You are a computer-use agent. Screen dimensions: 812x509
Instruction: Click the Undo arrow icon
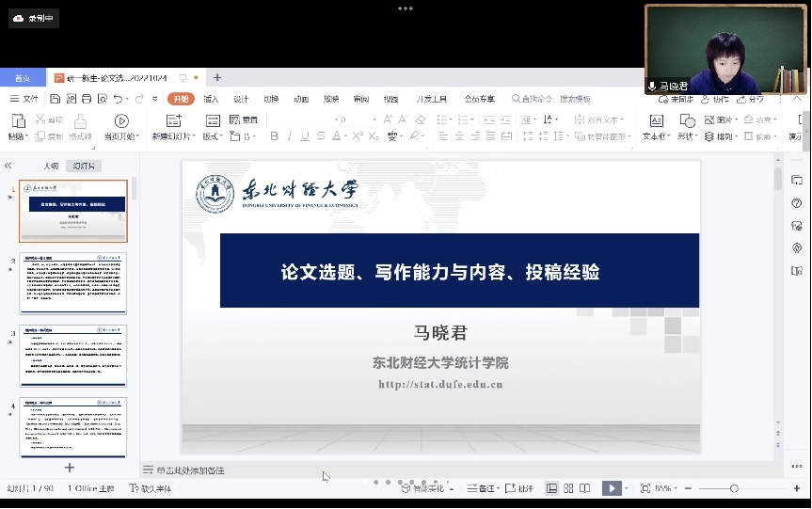click(118, 99)
